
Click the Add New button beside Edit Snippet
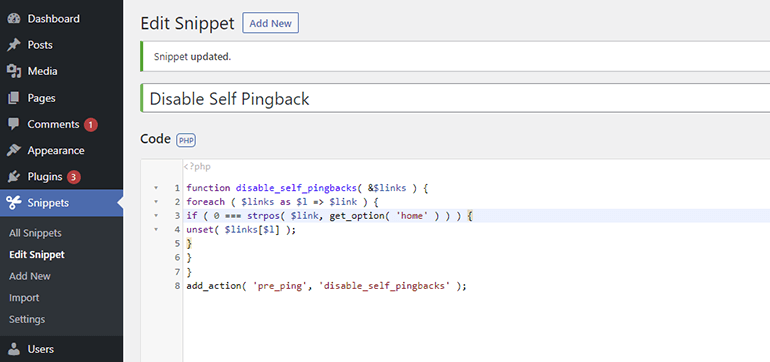271,24
